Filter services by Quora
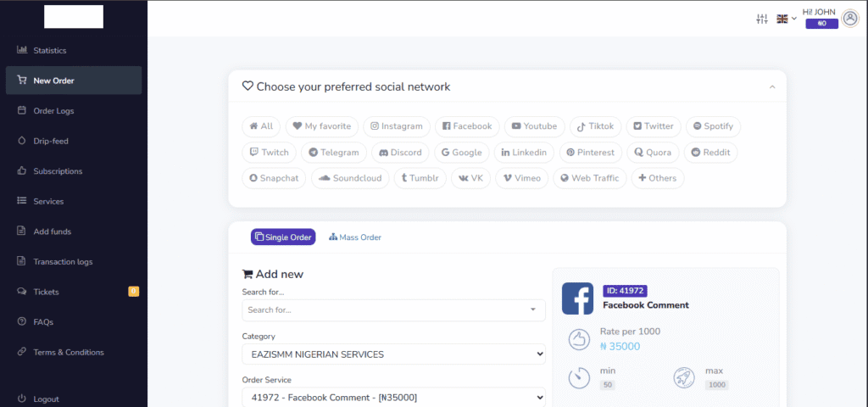The width and height of the screenshot is (868, 407). tap(654, 153)
